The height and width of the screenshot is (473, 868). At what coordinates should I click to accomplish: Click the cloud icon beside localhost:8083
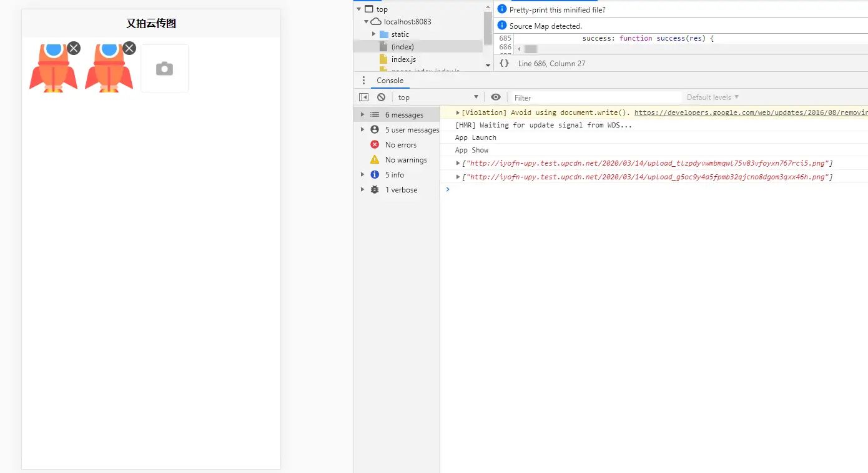[x=376, y=22]
